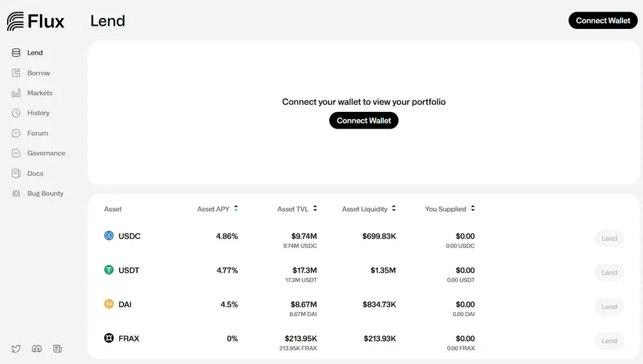Click the Bug Bounty icon
Image resolution: width=643 pixels, height=364 pixels.
(x=16, y=194)
